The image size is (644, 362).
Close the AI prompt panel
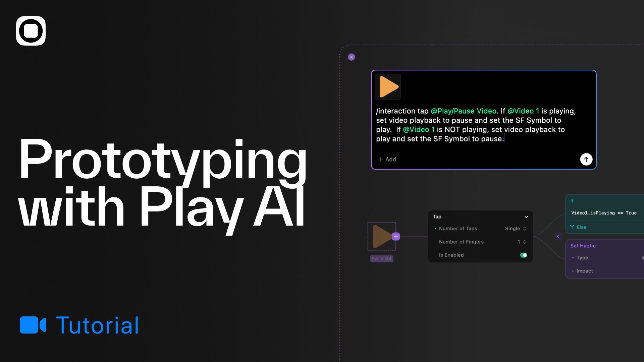(x=351, y=57)
